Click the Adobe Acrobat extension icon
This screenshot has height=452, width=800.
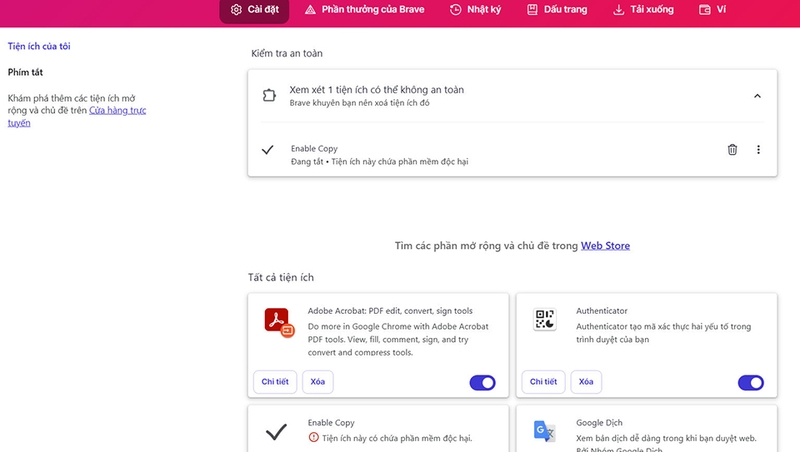pyautogui.click(x=280, y=322)
